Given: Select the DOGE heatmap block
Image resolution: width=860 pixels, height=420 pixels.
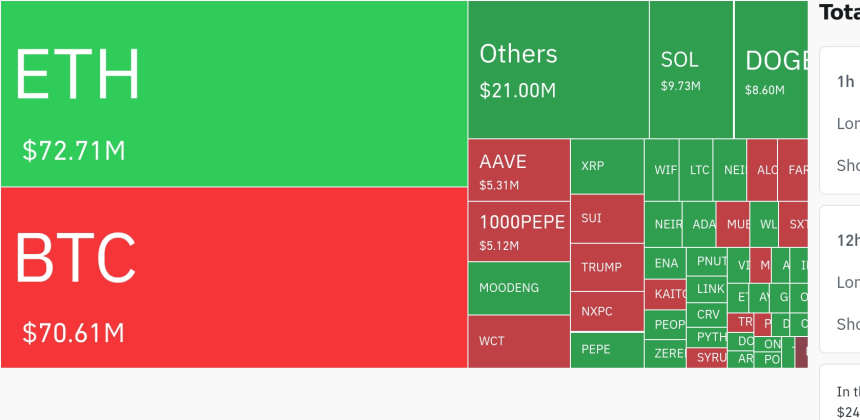Looking at the screenshot, I should pos(771,70).
